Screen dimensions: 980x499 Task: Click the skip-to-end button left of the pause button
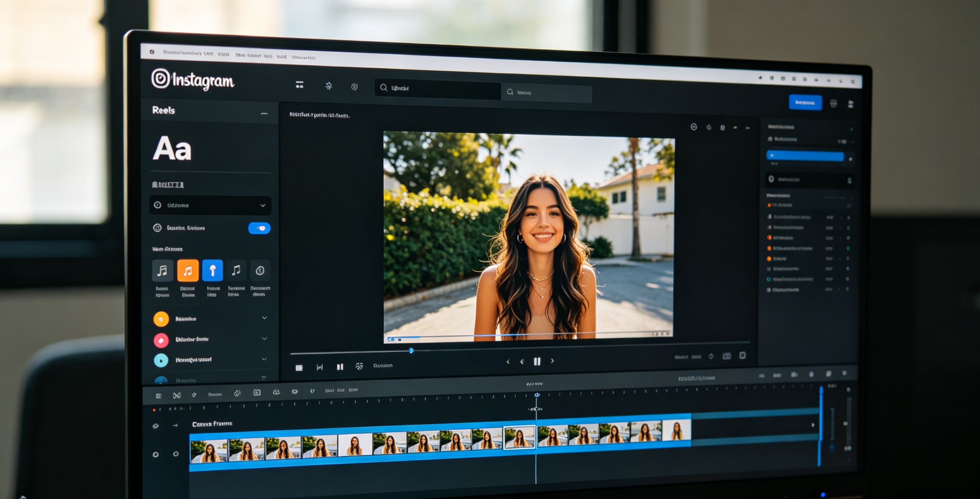point(320,367)
